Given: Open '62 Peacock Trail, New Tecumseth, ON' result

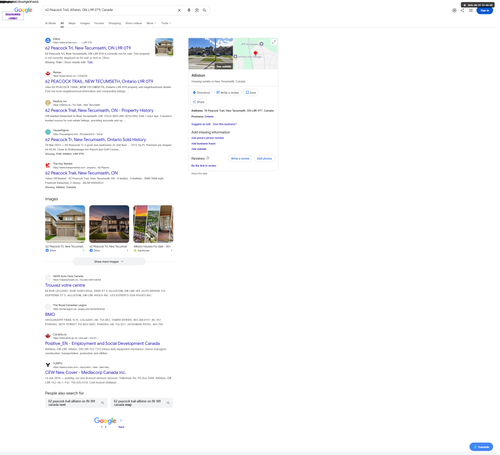Looking at the screenshot, I should [81, 173].
